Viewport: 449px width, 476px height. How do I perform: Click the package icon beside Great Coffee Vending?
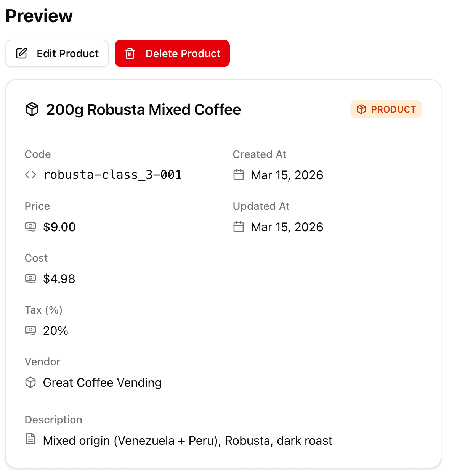click(x=30, y=382)
